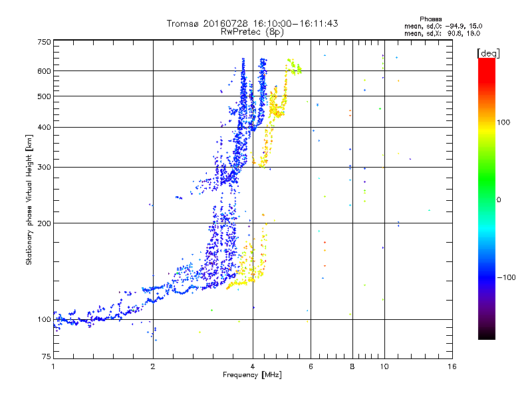Click x-axis tick label '2'
The image size is (532, 399).
pyautogui.click(x=153, y=366)
